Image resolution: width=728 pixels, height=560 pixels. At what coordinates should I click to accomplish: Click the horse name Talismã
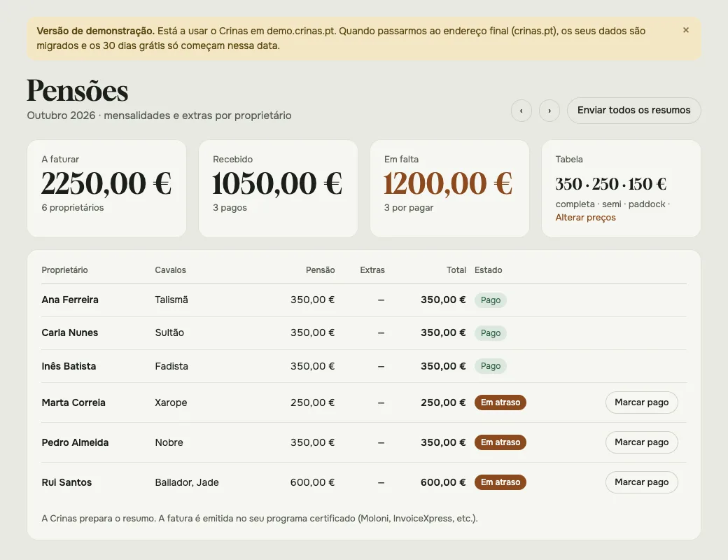coord(171,300)
